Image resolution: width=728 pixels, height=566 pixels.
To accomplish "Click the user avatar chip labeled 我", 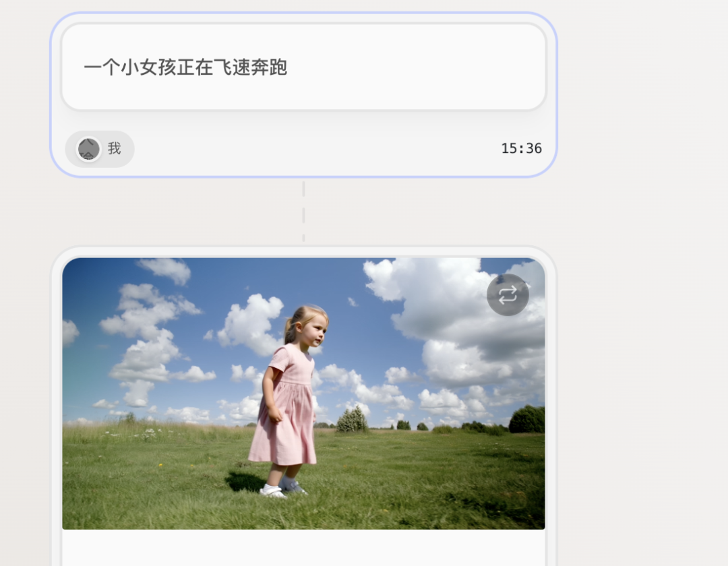I will [x=100, y=149].
